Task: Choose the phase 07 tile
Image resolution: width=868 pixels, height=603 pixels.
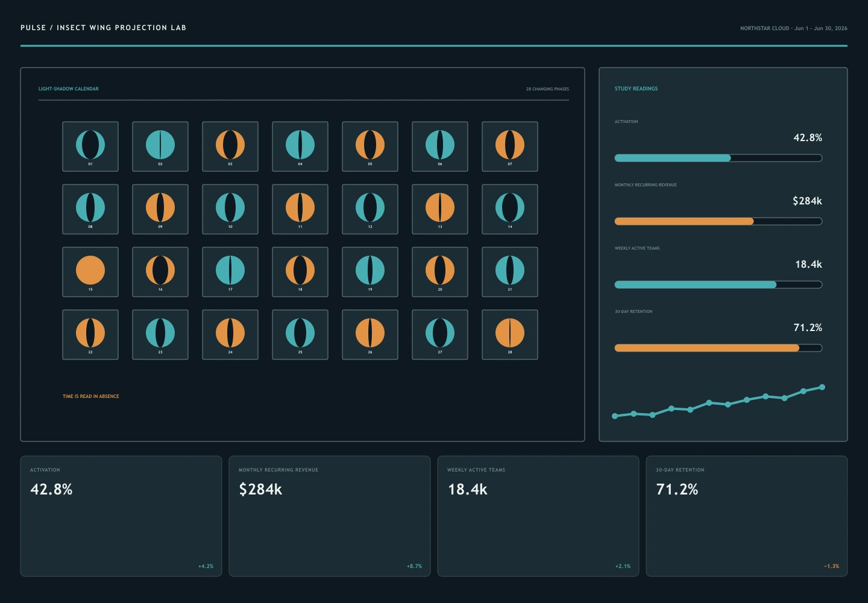Action: click(x=510, y=147)
